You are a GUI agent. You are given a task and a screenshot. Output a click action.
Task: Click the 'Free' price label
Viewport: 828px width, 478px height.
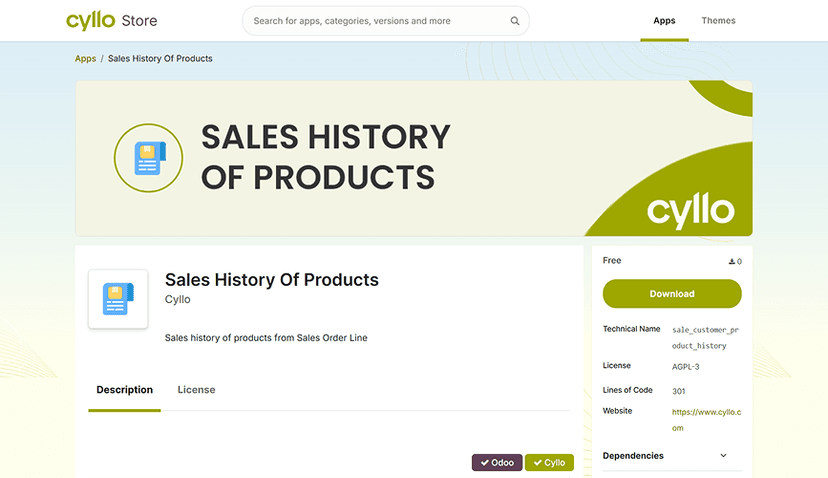pos(612,260)
